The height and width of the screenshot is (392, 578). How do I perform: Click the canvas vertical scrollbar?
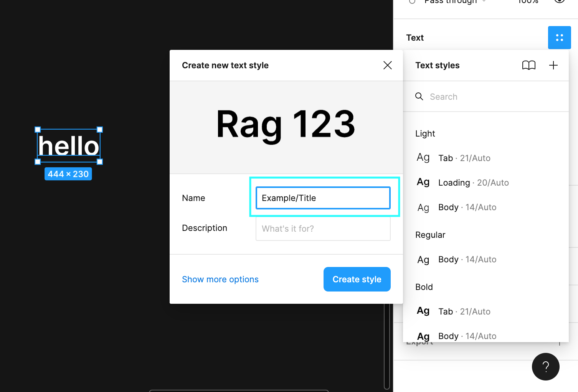click(x=387, y=346)
